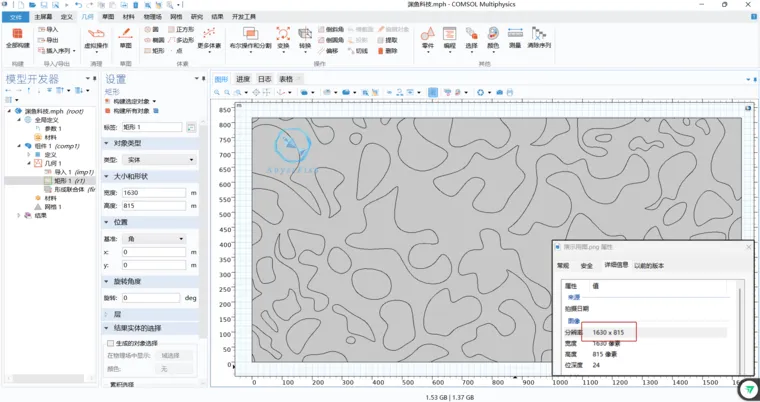This screenshot has width=760, height=402.
Task: Toggle the 生成的对象选择 checkbox
Action: click(x=111, y=343)
